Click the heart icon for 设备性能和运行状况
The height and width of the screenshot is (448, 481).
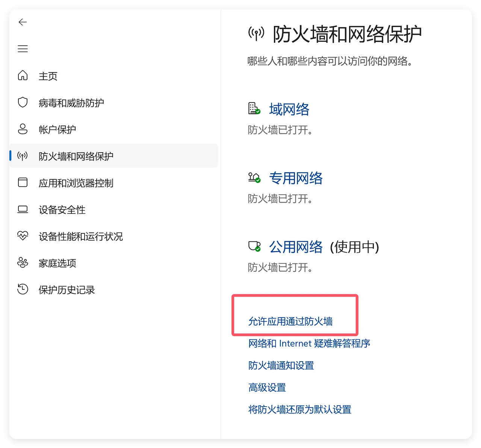[23, 236]
